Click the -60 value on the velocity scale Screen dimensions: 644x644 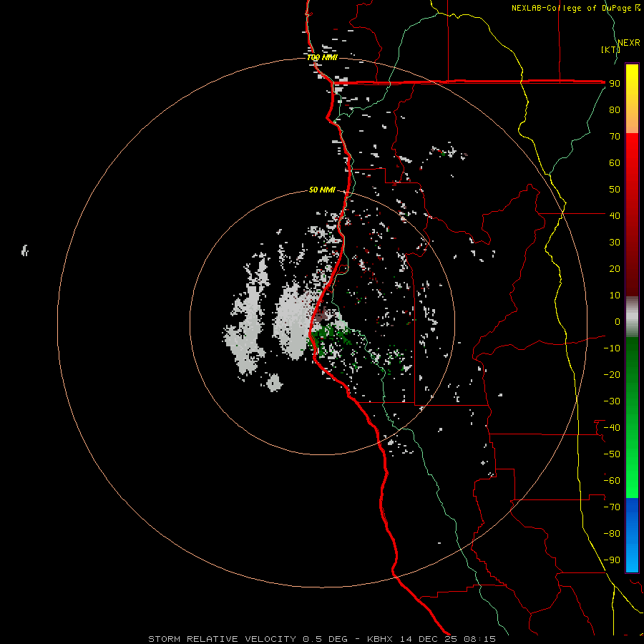(612, 481)
